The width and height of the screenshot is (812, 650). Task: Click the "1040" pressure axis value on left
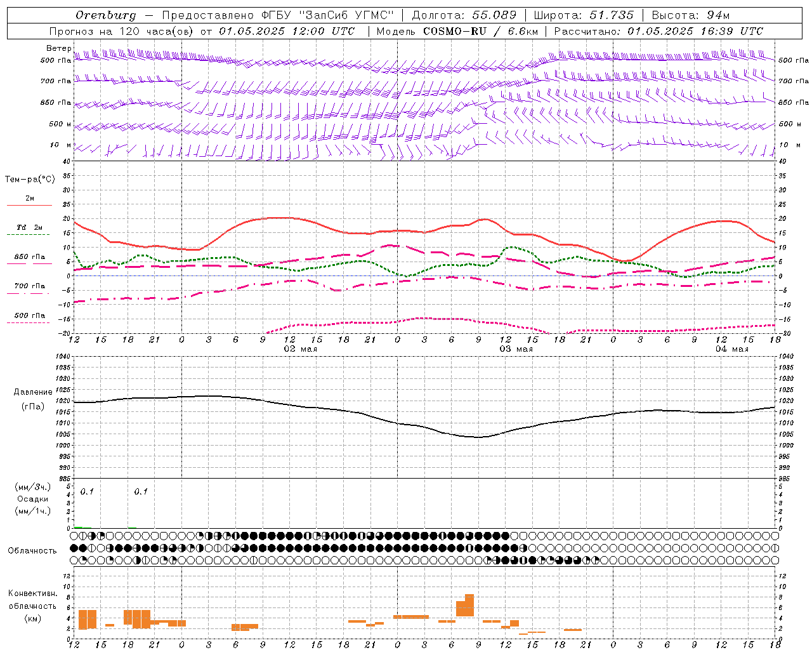tap(63, 356)
